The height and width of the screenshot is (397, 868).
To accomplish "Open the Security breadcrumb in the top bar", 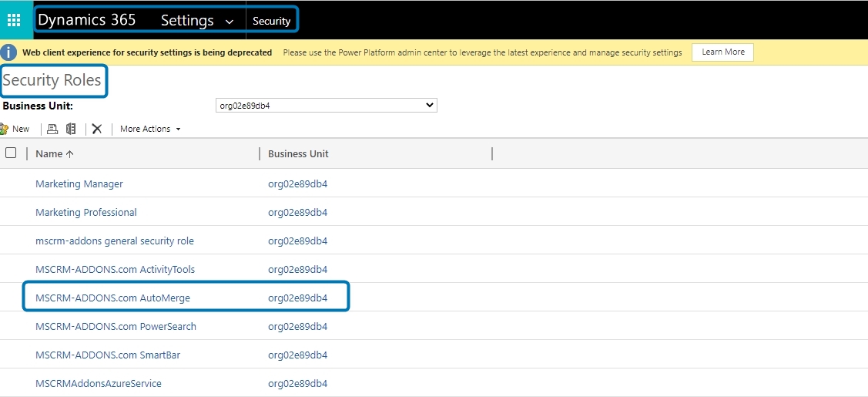I will (271, 21).
